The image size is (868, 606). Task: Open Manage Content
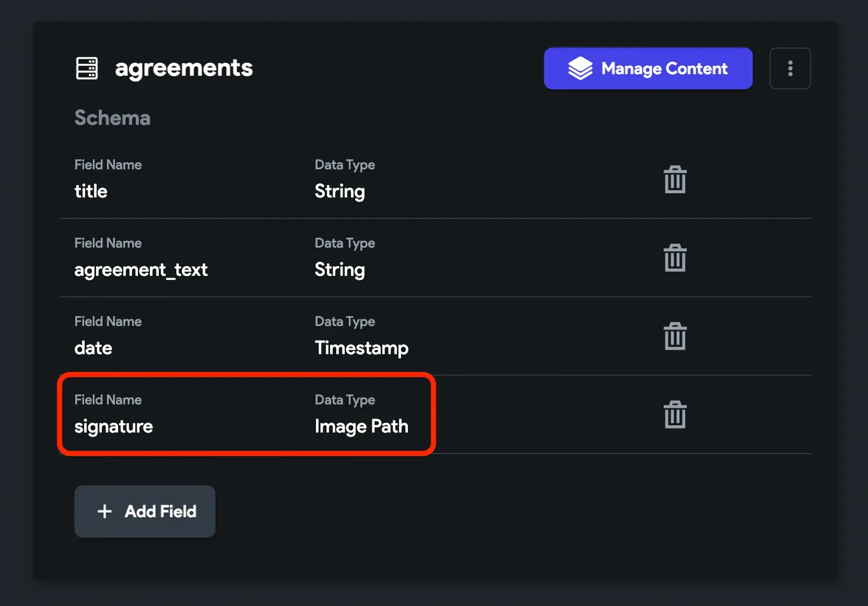[x=648, y=68]
